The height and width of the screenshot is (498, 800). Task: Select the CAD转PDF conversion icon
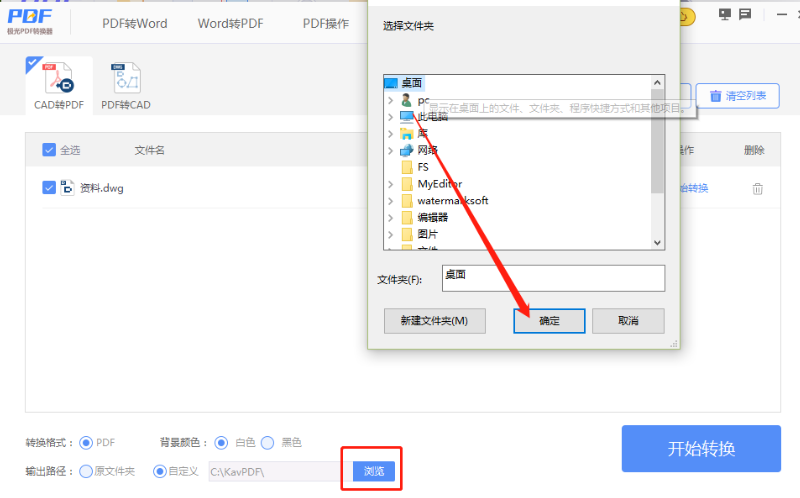tap(59, 79)
